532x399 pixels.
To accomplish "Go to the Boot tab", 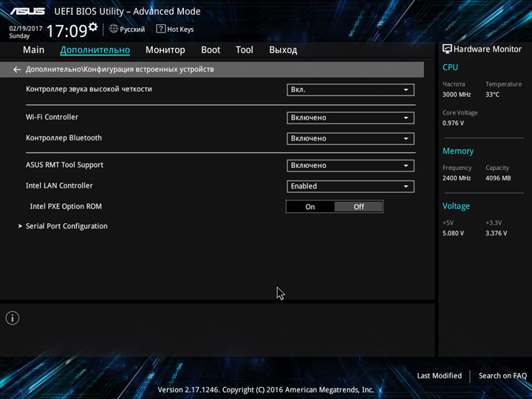I will [x=211, y=50].
